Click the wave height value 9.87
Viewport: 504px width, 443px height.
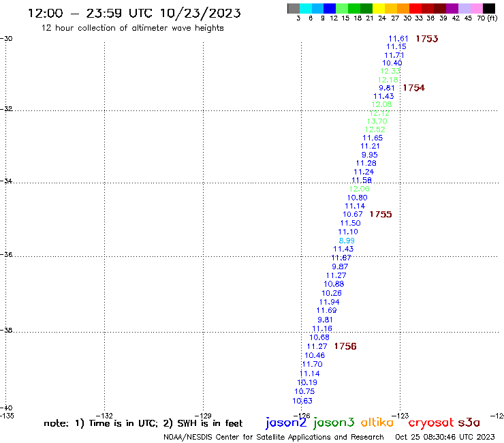[340, 266]
